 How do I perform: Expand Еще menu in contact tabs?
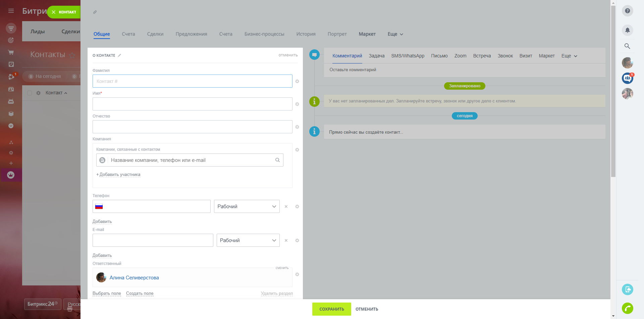pos(395,34)
